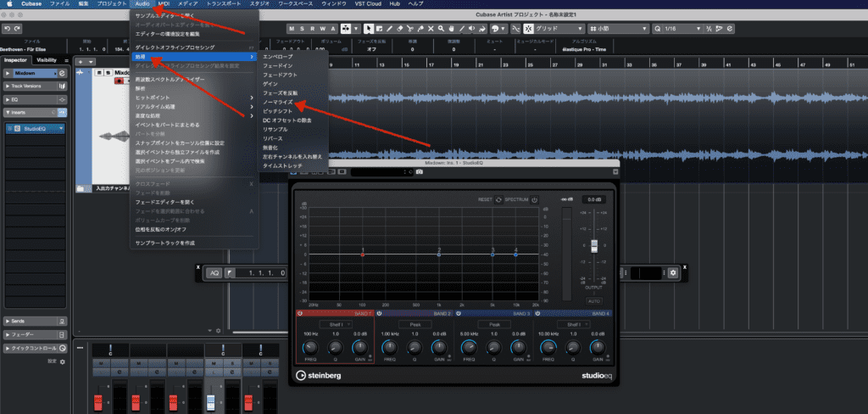Toggle the global Read R automation button
The image size is (868, 414).
tap(312, 28)
